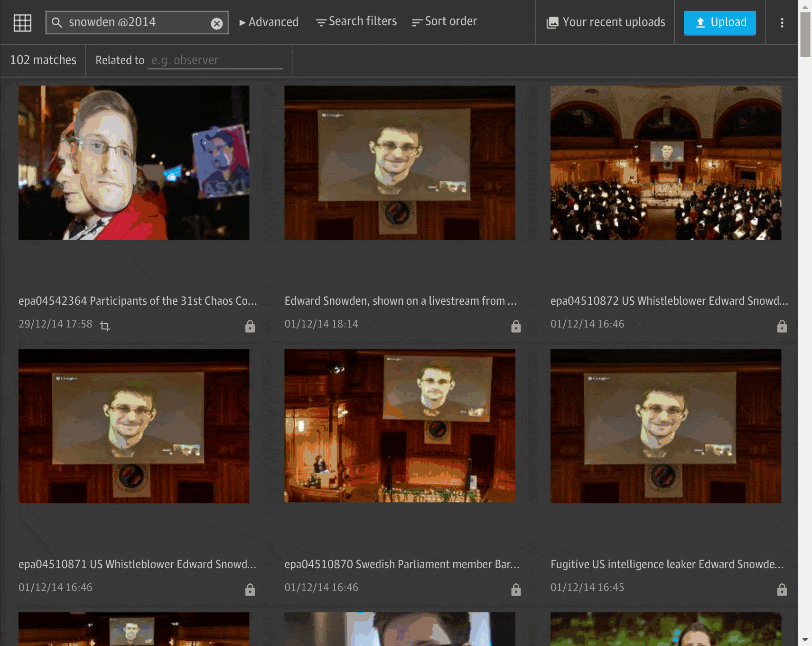
Task: Click the Upload button
Action: pyautogui.click(x=720, y=23)
